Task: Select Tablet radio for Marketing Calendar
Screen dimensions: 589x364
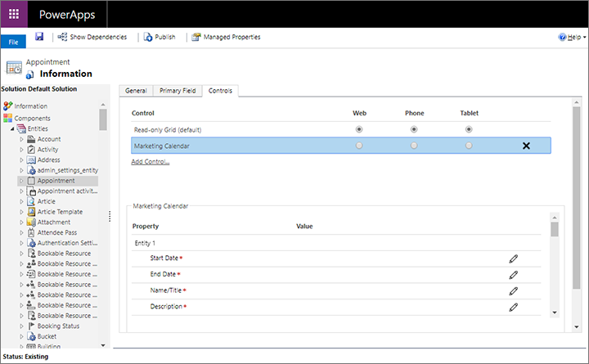Action: coord(469,146)
